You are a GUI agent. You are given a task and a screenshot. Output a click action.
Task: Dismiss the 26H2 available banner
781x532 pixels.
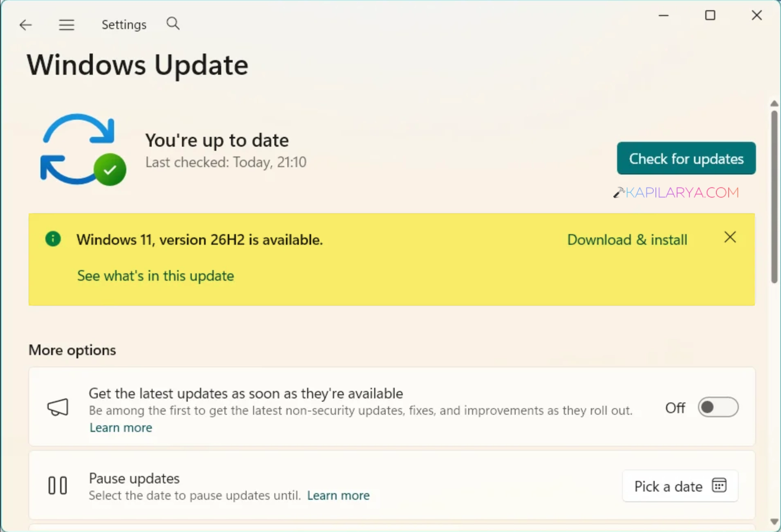pos(730,237)
